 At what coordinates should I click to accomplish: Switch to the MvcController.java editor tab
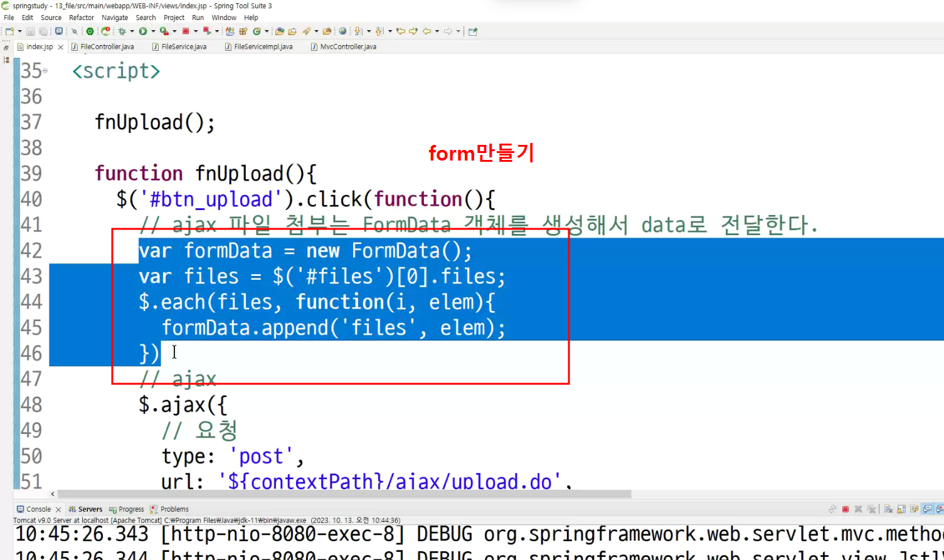[x=344, y=47]
